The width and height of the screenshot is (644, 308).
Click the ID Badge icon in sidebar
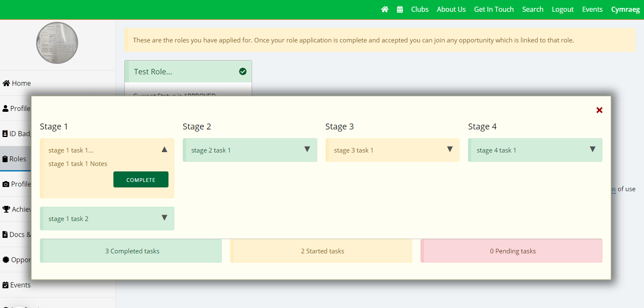[5, 134]
